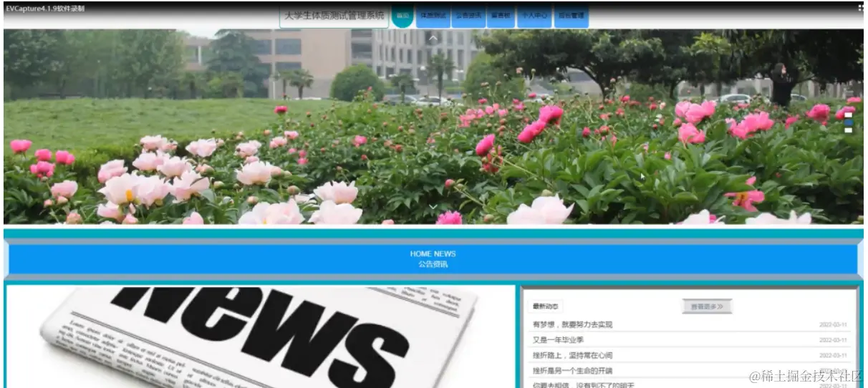Viewport: 868px width, 388px height.
Task: Open the 体质测试 menu item
Action: click(x=433, y=16)
